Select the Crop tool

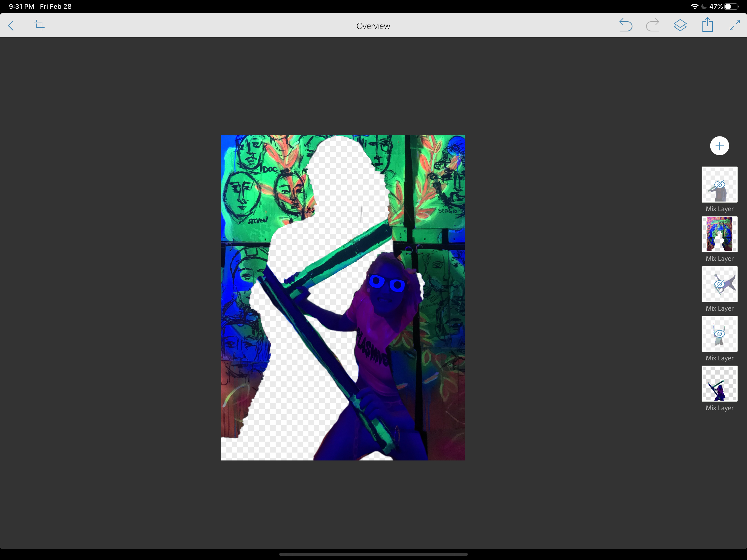39,25
